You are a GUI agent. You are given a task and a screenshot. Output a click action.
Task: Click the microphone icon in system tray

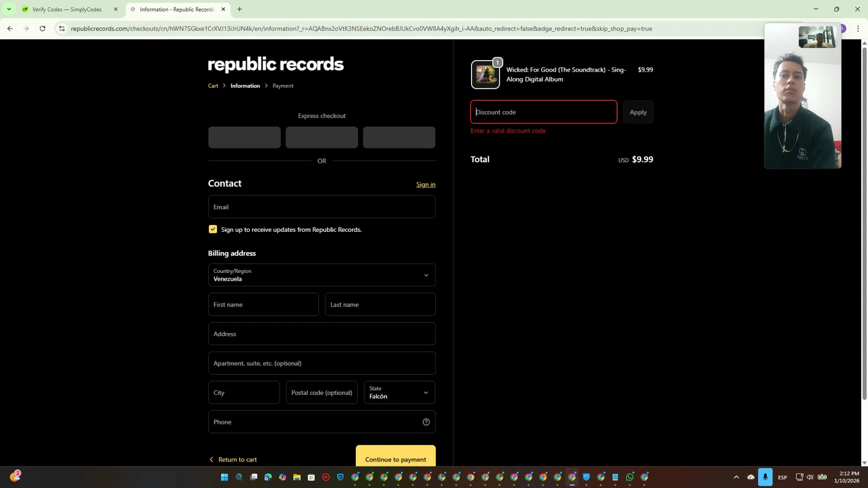[765, 477]
